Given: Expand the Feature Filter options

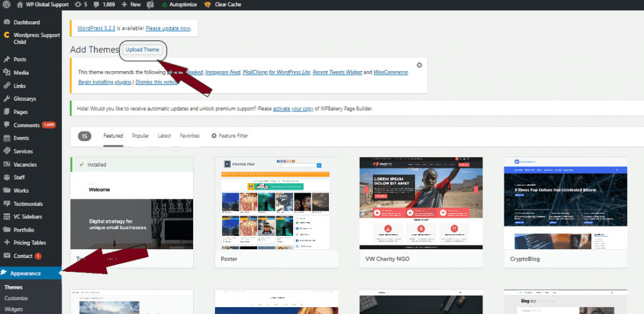Looking at the screenshot, I should (230, 136).
